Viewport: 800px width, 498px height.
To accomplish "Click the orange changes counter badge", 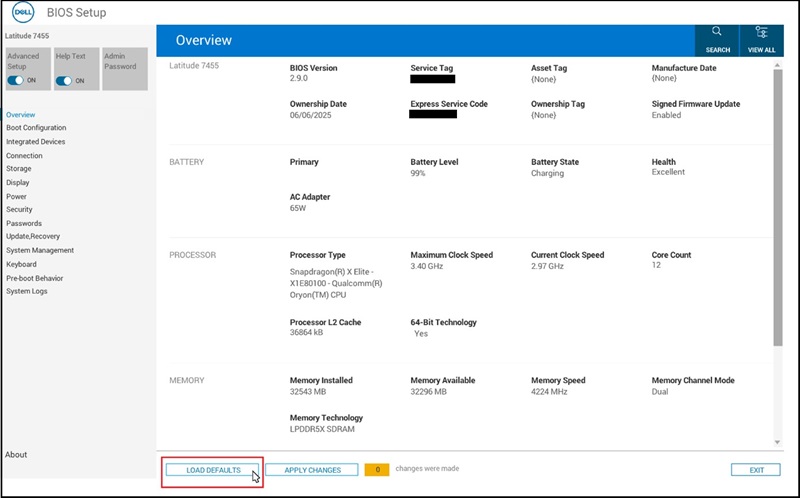I will (377, 470).
